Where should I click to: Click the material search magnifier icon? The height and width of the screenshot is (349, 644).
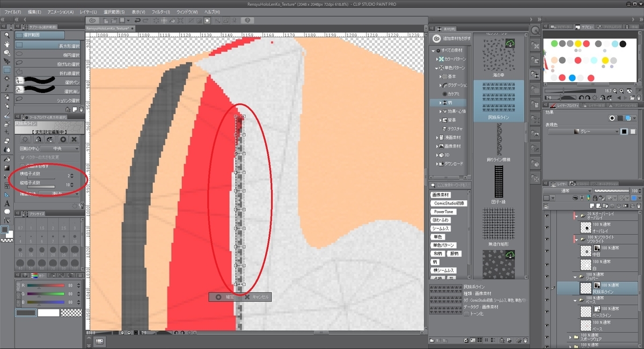[434, 185]
